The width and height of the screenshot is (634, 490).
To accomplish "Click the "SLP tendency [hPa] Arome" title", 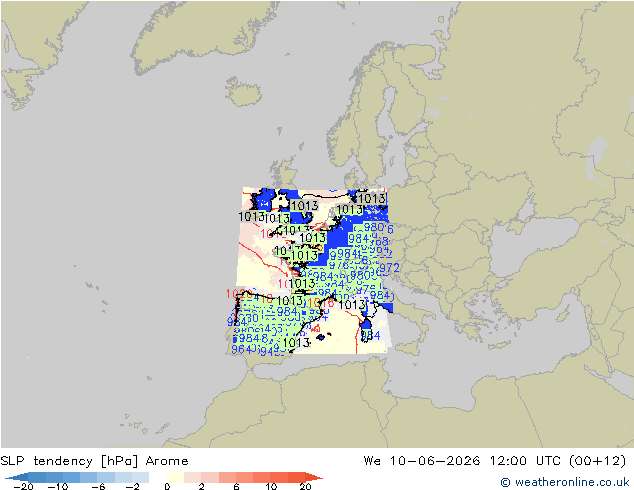I will (x=94, y=461).
